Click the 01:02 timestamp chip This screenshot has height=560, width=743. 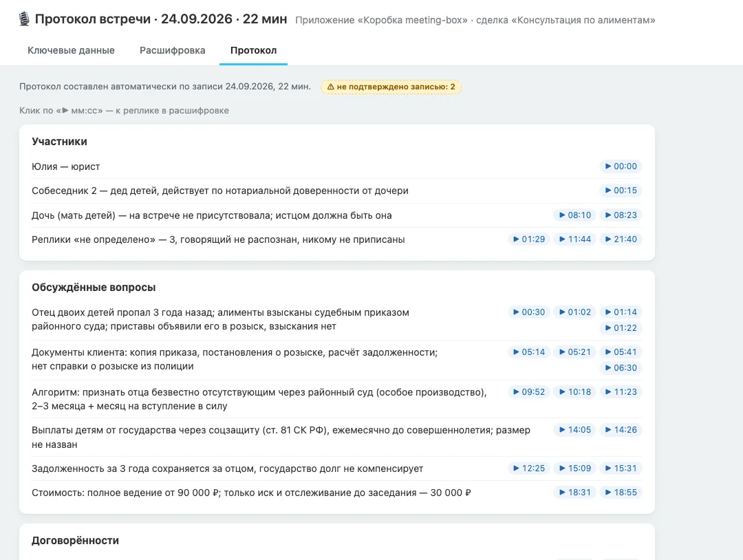(x=574, y=312)
